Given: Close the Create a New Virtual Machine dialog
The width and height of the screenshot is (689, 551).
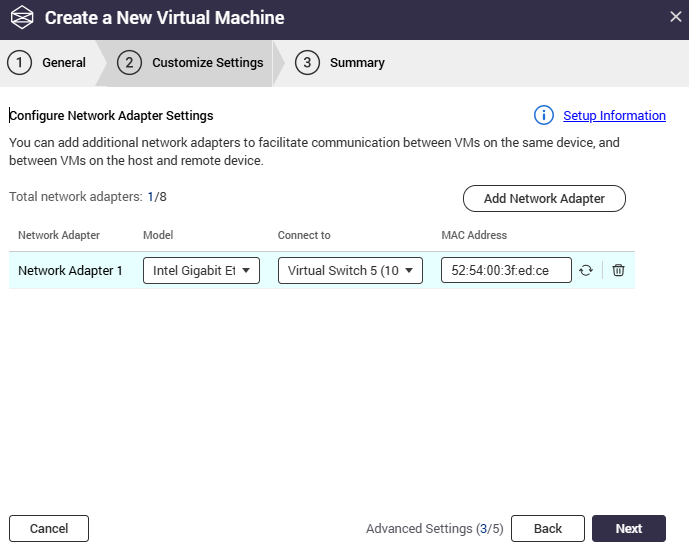Looking at the screenshot, I should click(x=675, y=17).
